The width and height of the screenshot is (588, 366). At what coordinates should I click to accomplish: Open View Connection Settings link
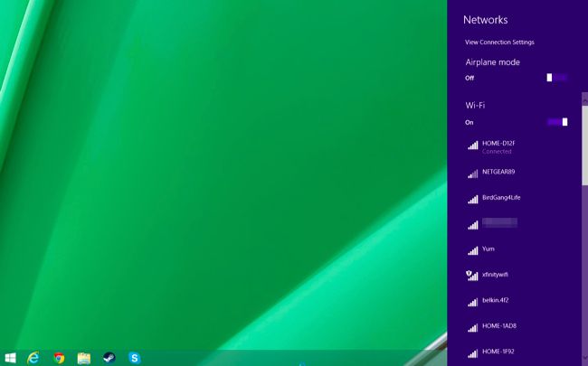point(499,42)
